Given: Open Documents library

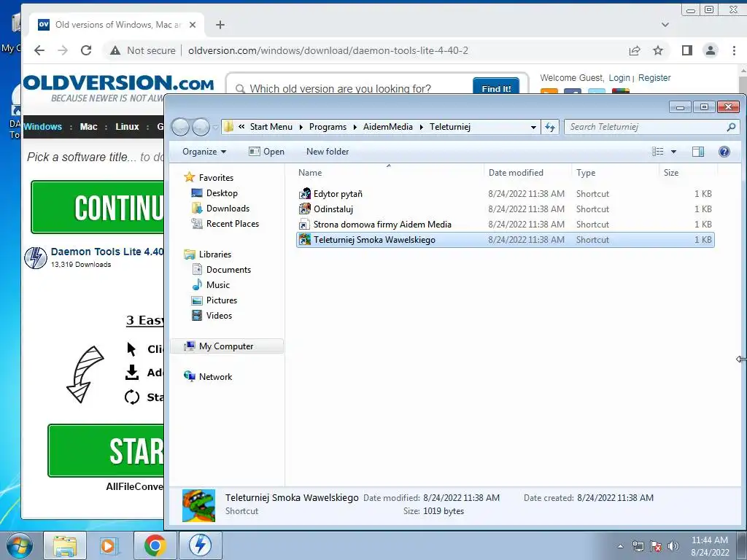Looking at the screenshot, I should pos(228,270).
